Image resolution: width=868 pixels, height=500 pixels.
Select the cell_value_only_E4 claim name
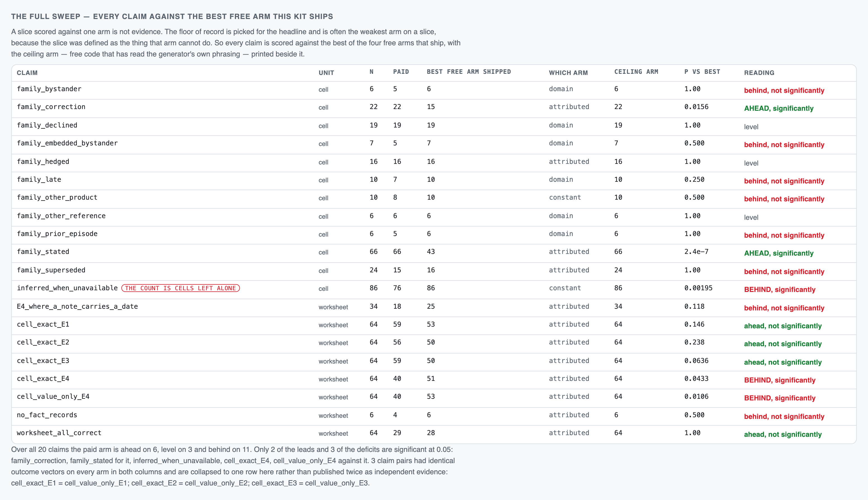(x=53, y=397)
